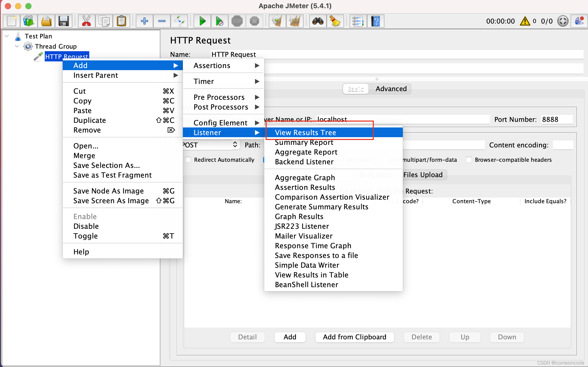Choose View Results in Table listener
Image resolution: width=588 pixels, height=367 pixels.
pos(334,275)
